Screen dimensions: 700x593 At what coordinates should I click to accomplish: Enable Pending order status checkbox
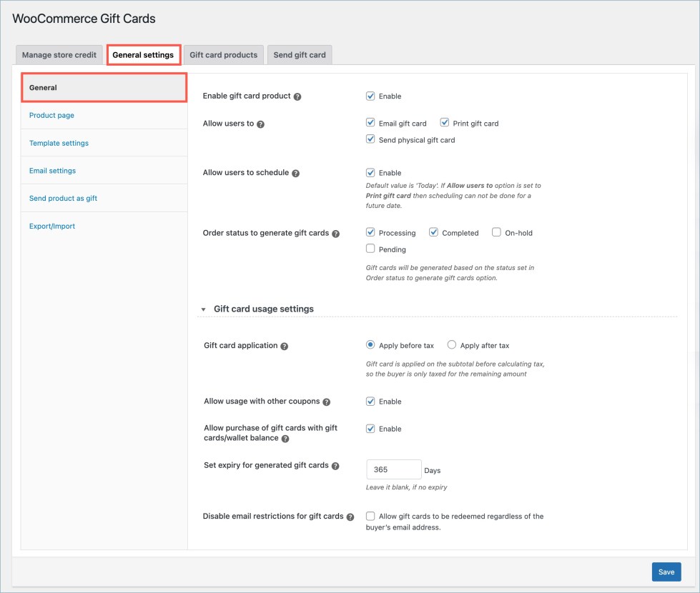[x=370, y=249]
